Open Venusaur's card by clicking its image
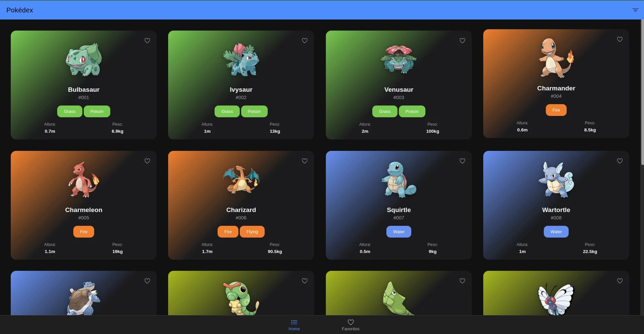644x334 pixels. [x=399, y=60]
